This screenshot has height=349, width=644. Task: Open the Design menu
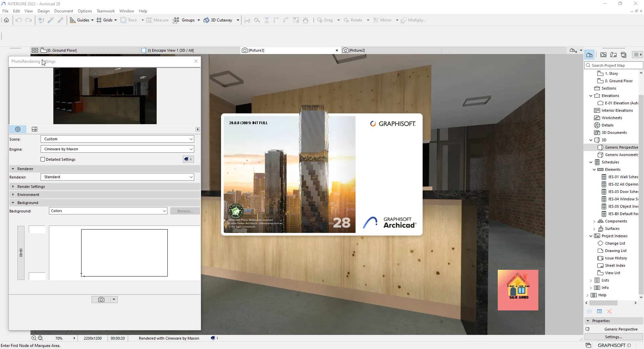pos(44,11)
